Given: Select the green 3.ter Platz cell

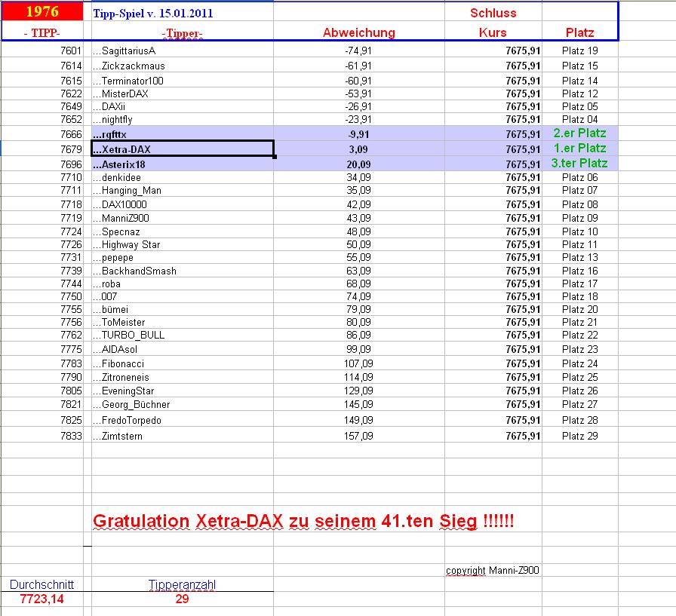Looking at the screenshot, I should tap(580, 164).
